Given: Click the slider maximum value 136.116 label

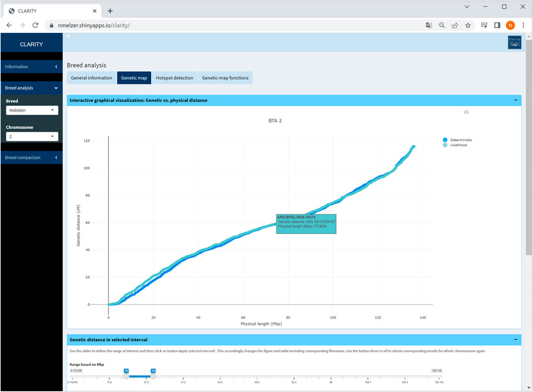Looking at the screenshot, I should pos(437,371).
